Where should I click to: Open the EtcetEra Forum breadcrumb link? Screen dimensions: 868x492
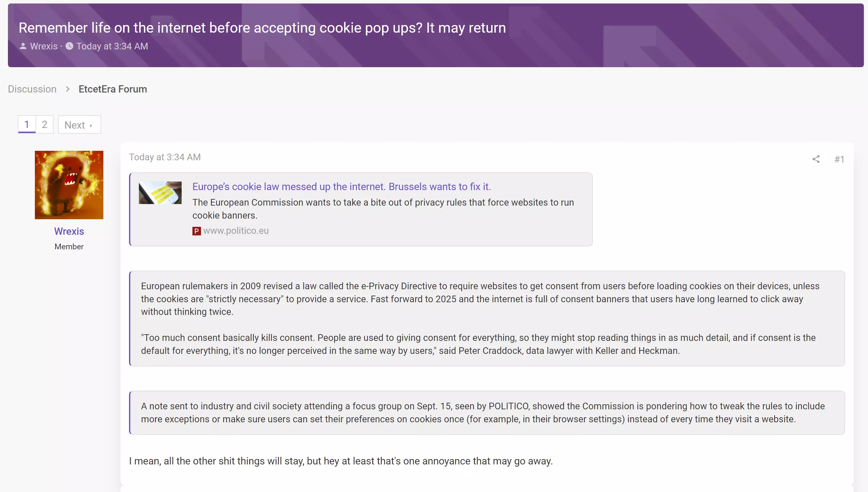point(113,89)
